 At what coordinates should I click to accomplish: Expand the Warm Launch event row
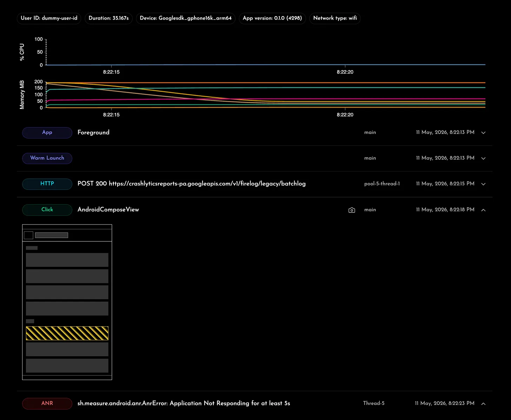[483, 158]
